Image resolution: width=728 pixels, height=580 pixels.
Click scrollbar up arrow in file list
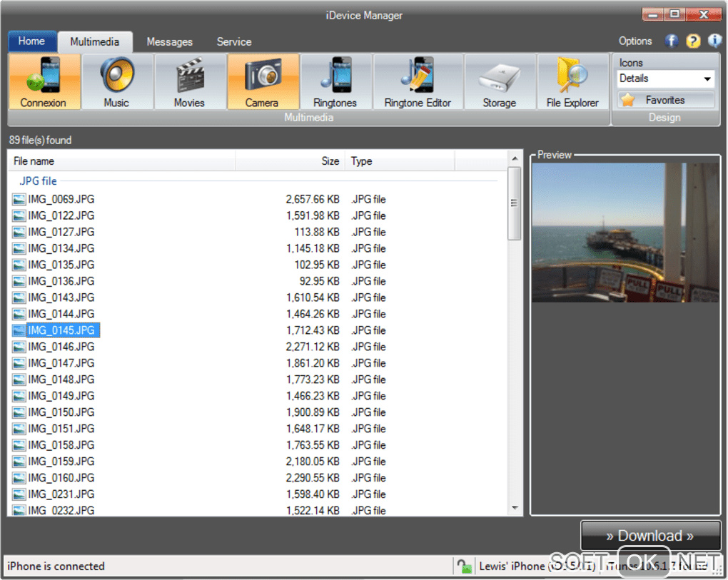point(515,158)
